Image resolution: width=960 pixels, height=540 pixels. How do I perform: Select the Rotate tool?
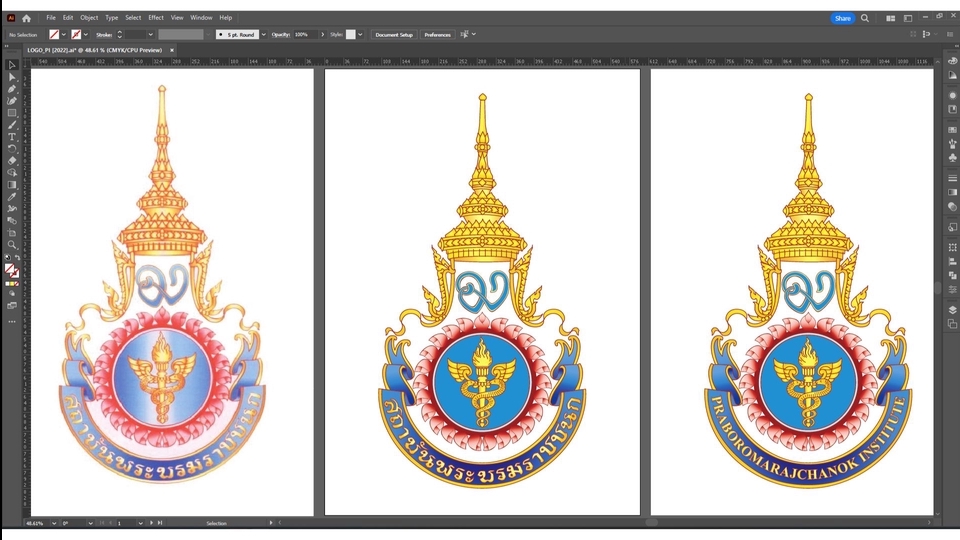(x=12, y=149)
